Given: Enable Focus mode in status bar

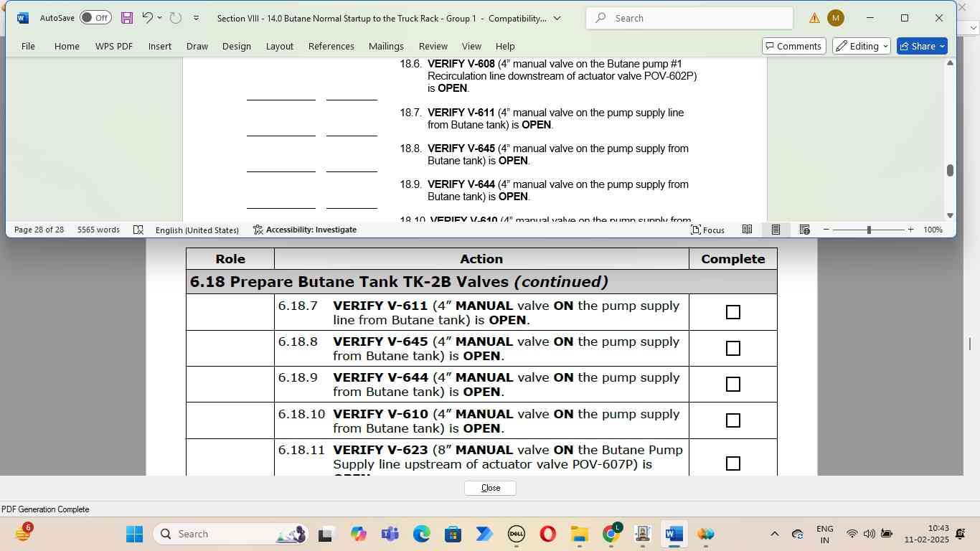Looking at the screenshot, I should coord(707,230).
